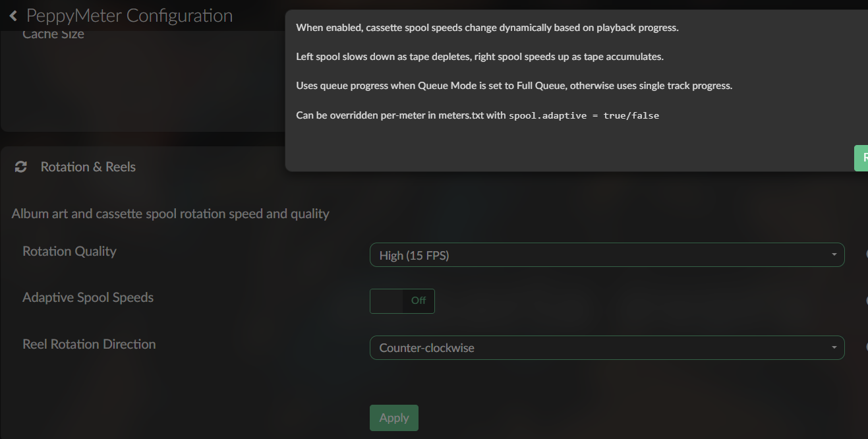Click the PeppyMeter Configuration page title
The width and height of the screenshot is (868, 439).
(x=129, y=15)
